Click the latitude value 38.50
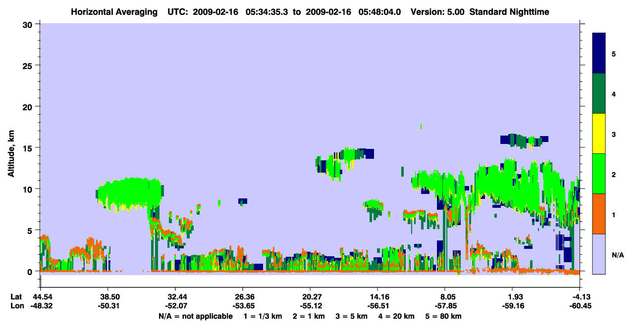 point(108,297)
